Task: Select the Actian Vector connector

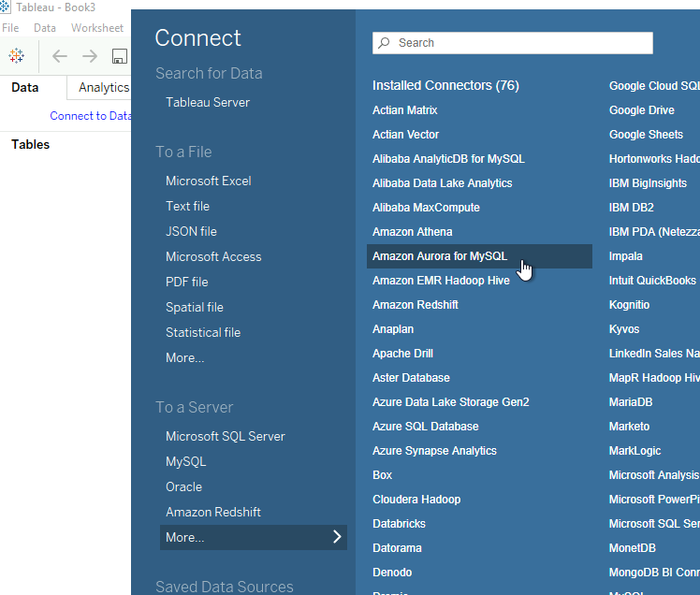Action: tap(406, 135)
